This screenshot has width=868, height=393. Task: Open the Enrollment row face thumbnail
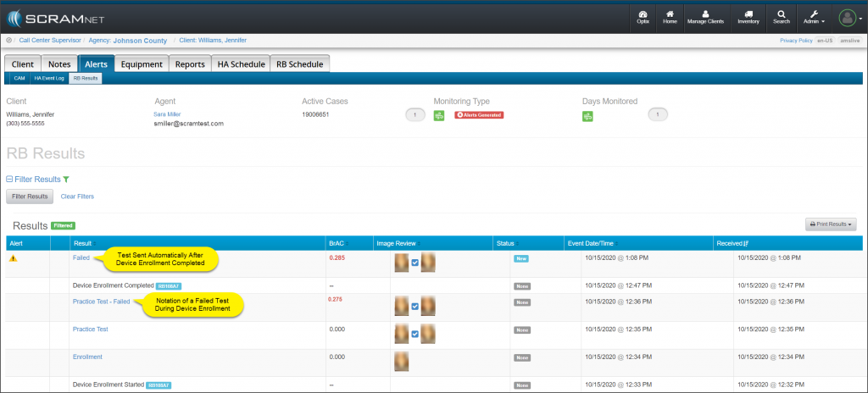tap(402, 363)
